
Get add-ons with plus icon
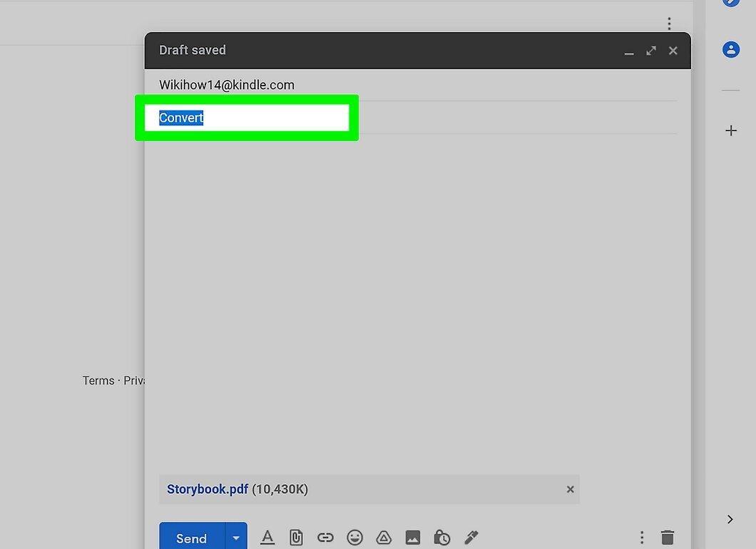tap(731, 130)
